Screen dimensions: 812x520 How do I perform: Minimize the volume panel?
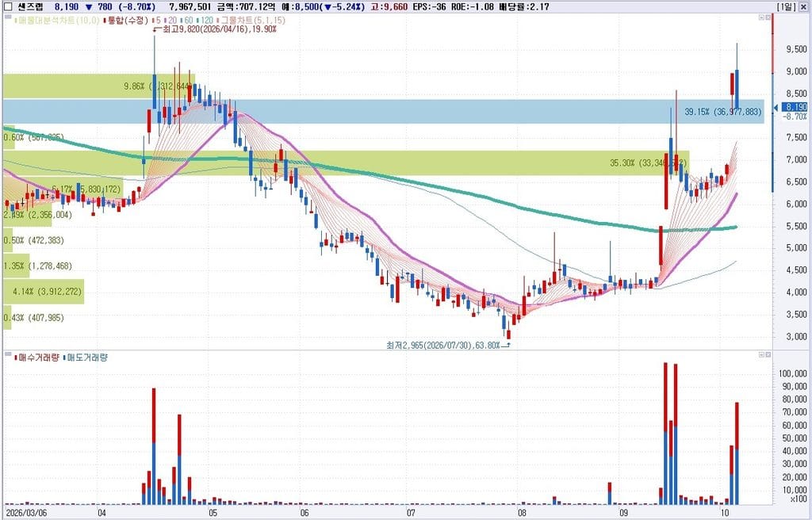(x=761, y=355)
